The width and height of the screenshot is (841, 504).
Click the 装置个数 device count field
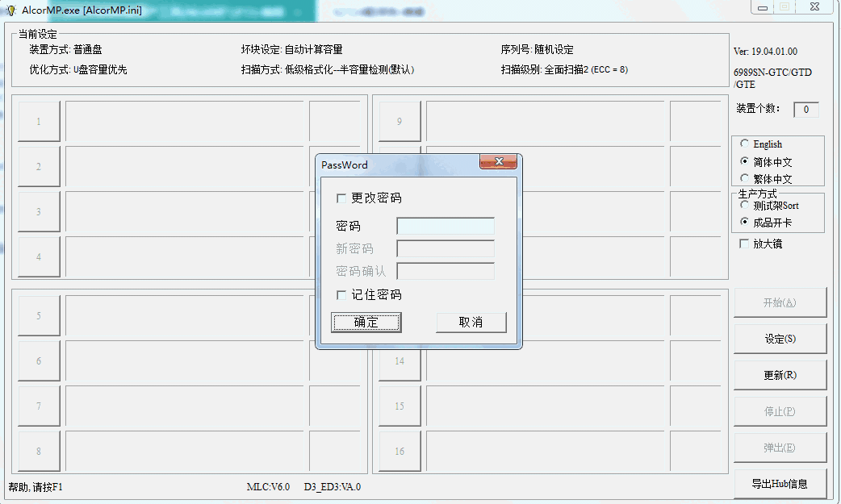click(x=805, y=109)
